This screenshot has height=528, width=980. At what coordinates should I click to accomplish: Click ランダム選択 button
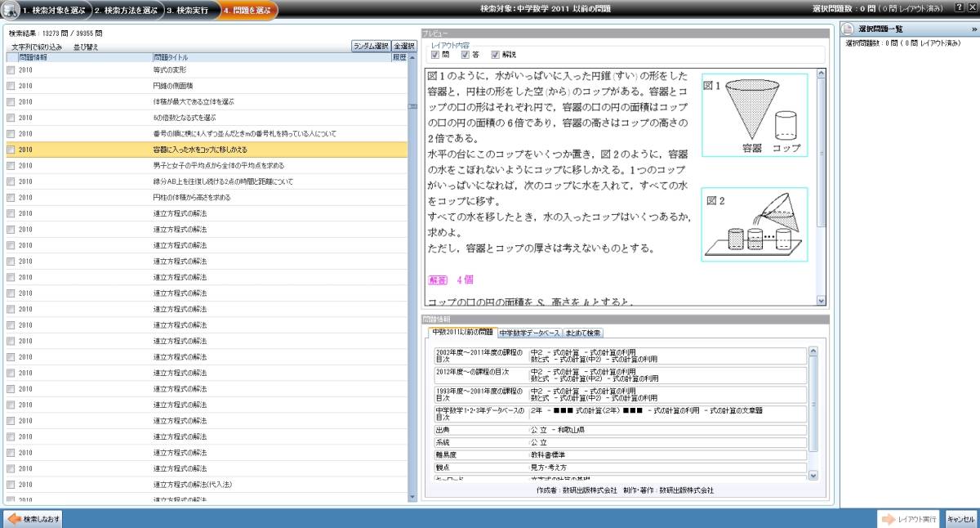tap(371, 47)
